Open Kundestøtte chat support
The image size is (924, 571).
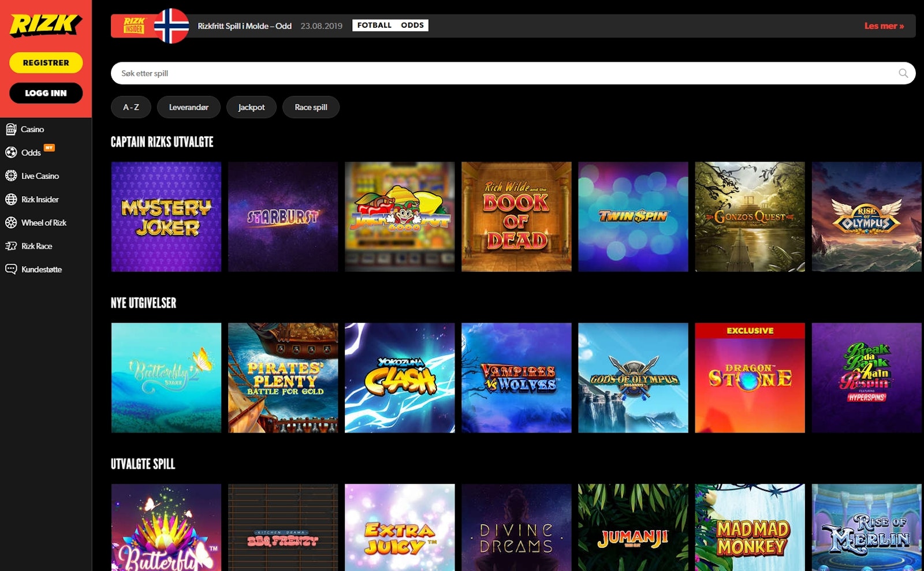point(42,269)
